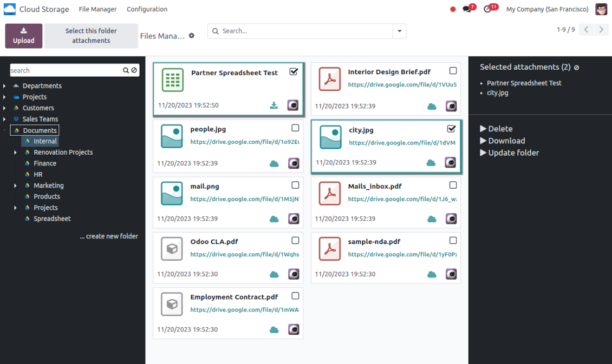612x364 pixels.
Task: Click the cloud icon on mail.png card
Action: [274, 219]
